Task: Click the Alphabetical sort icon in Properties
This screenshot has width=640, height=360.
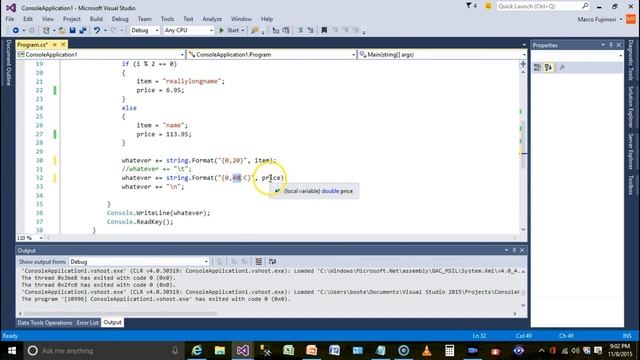Action: (x=549, y=67)
